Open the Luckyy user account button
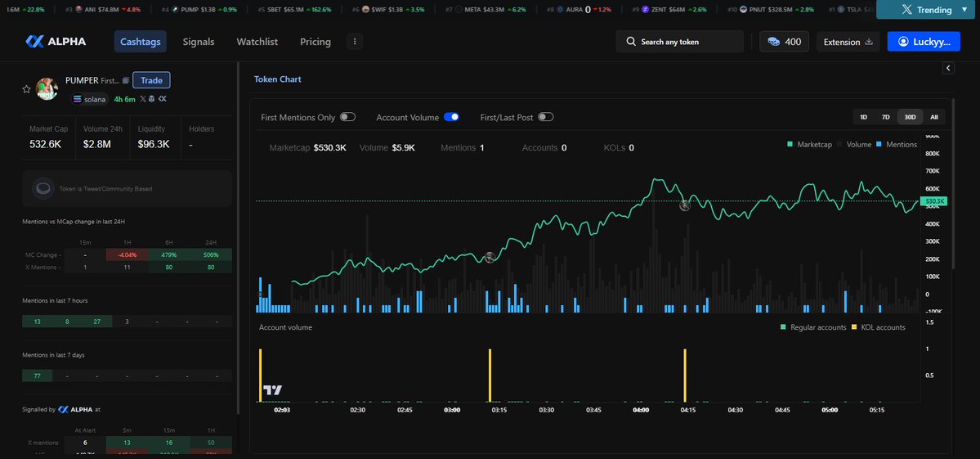The width and height of the screenshot is (980, 459). (923, 42)
